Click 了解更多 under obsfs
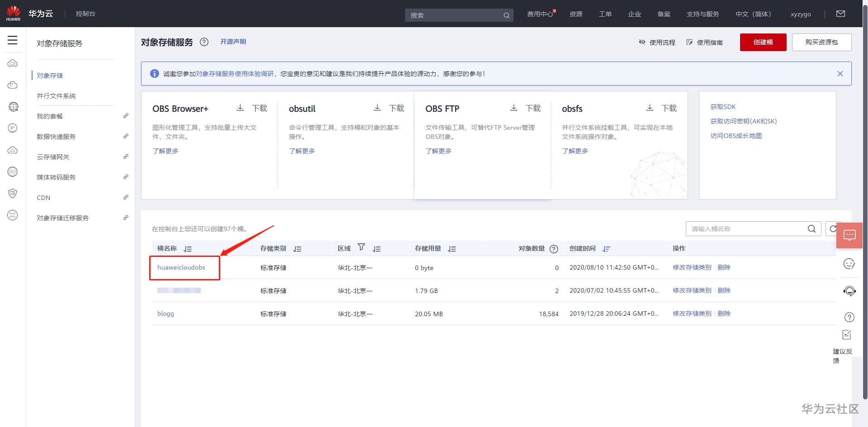 click(x=575, y=151)
